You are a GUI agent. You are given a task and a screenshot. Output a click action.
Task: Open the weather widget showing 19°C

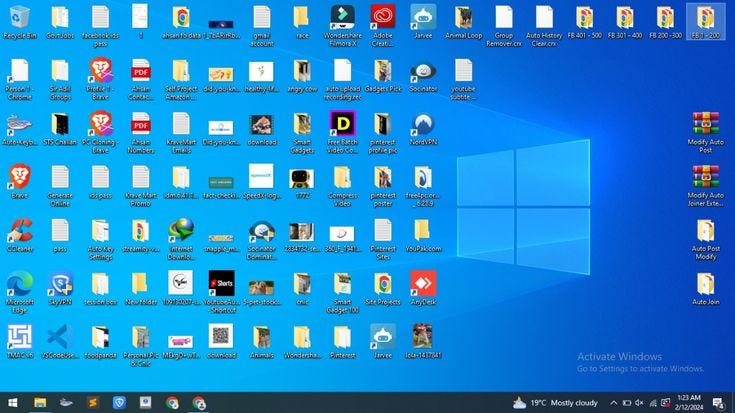point(555,403)
